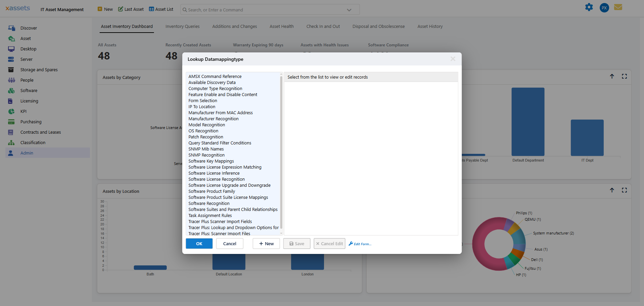Click the PX user avatar
This screenshot has height=306, width=644.
click(x=604, y=7)
